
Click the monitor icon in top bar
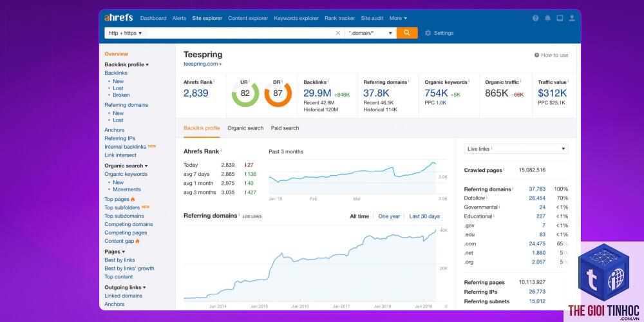[x=560, y=18]
